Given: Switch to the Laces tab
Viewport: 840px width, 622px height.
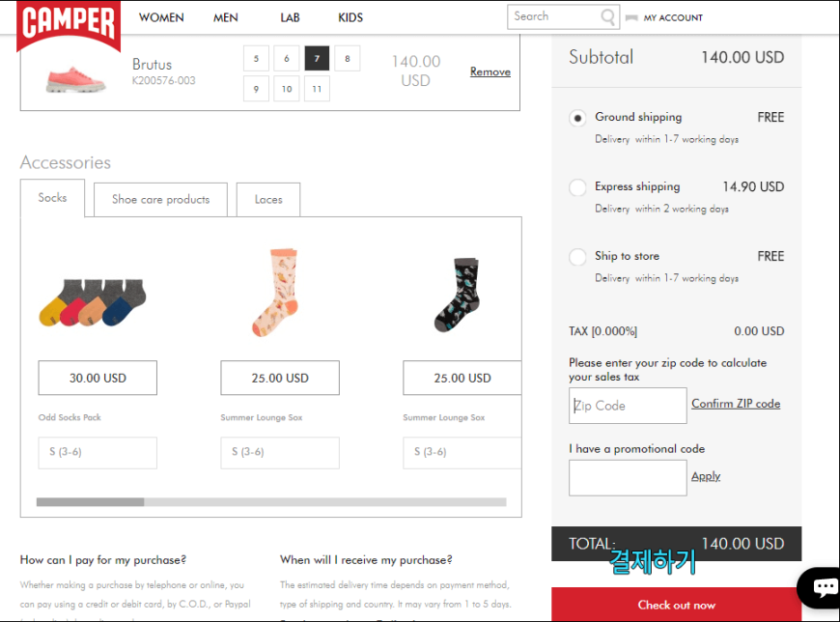Looking at the screenshot, I should (x=268, y=199).
